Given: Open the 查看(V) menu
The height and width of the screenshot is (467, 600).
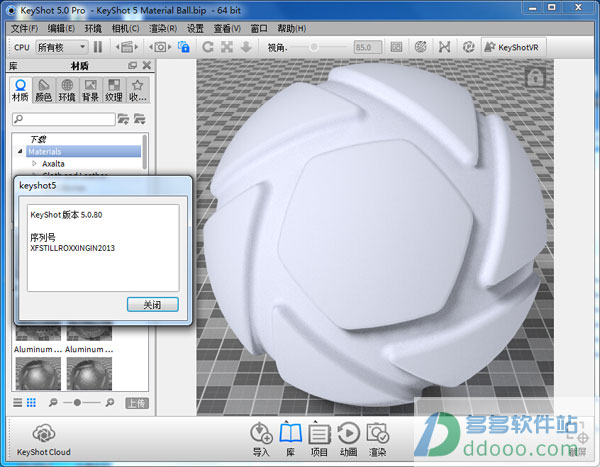Looking at the screenshot, I should click(227, 28).
